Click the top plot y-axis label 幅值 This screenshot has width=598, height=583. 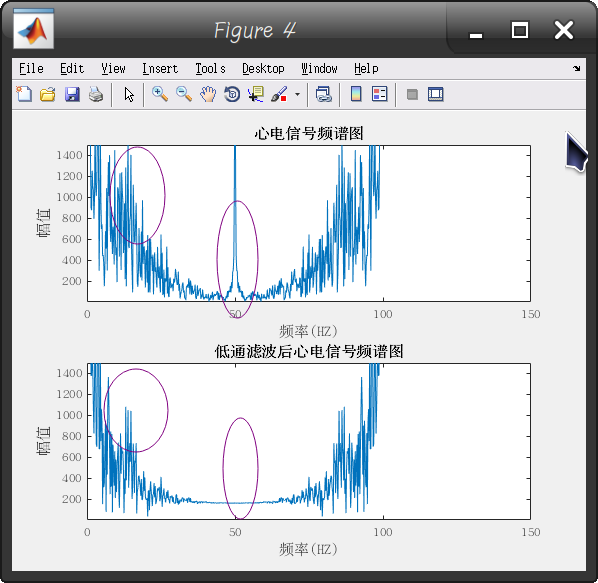tap(43, 223)
